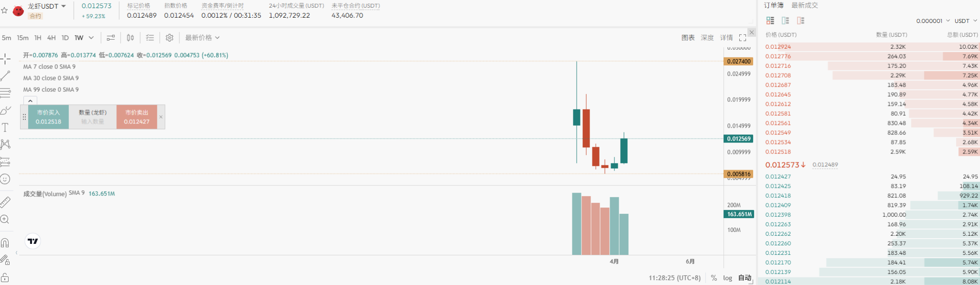Open the measure ruler tool
This screenshot has width=980, height=285.
[x=5, y=202]
